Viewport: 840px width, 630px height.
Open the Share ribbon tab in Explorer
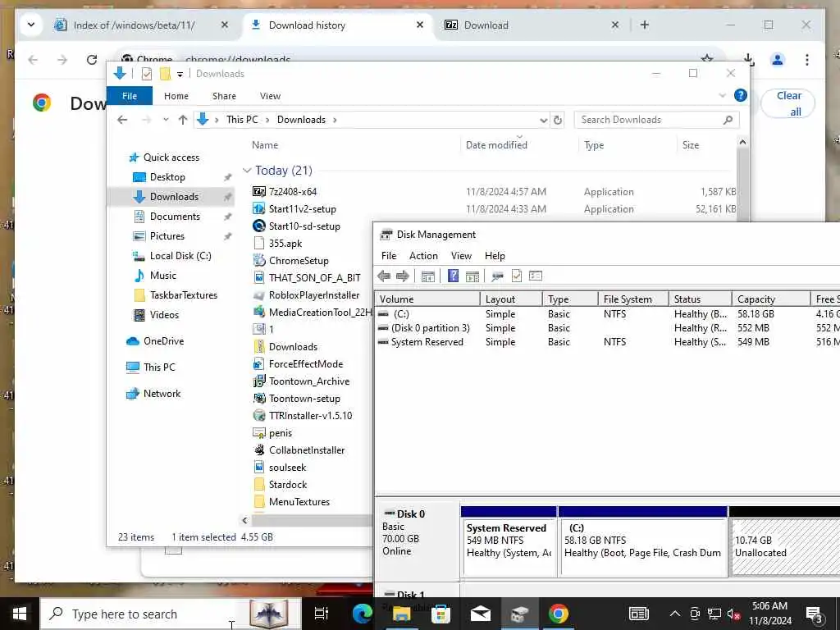[224, 96]
